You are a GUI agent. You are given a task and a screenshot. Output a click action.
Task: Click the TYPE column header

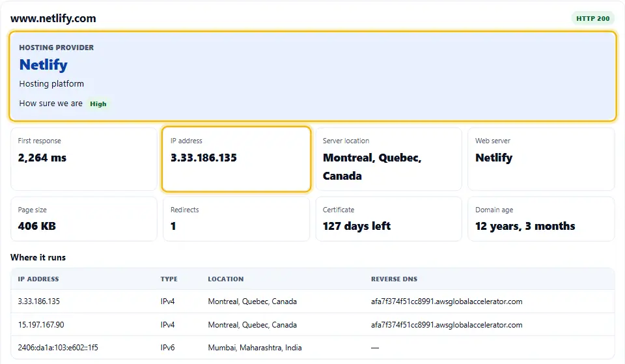[x=169, y=279]
